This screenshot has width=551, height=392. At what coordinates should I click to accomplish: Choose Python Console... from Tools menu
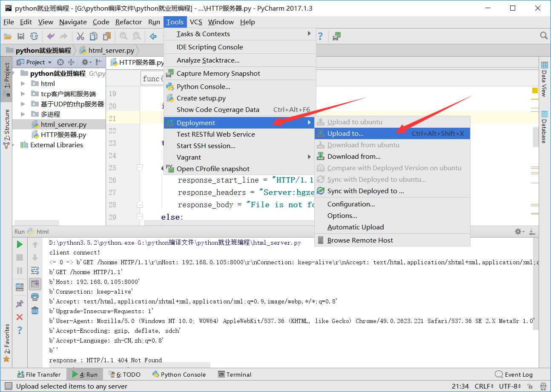click(x=239, y=87)
